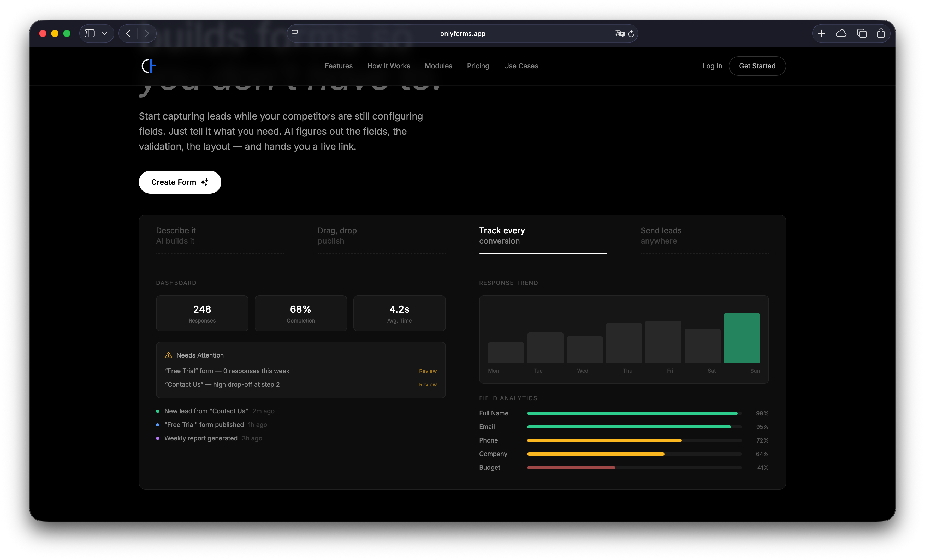Click the "Needs Attention" heading
Viewport: 925px width, 560px height.
coord(200,355)
